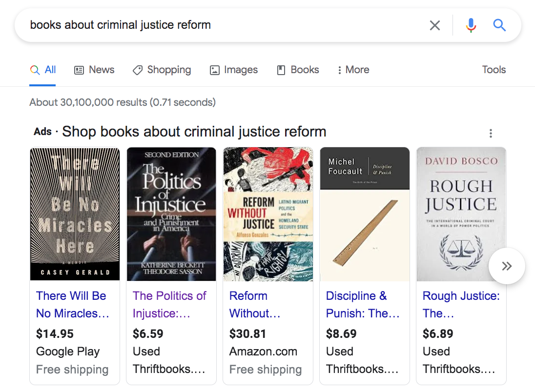Click 'Used' under The Politics of Injustice price

[146, 352]
